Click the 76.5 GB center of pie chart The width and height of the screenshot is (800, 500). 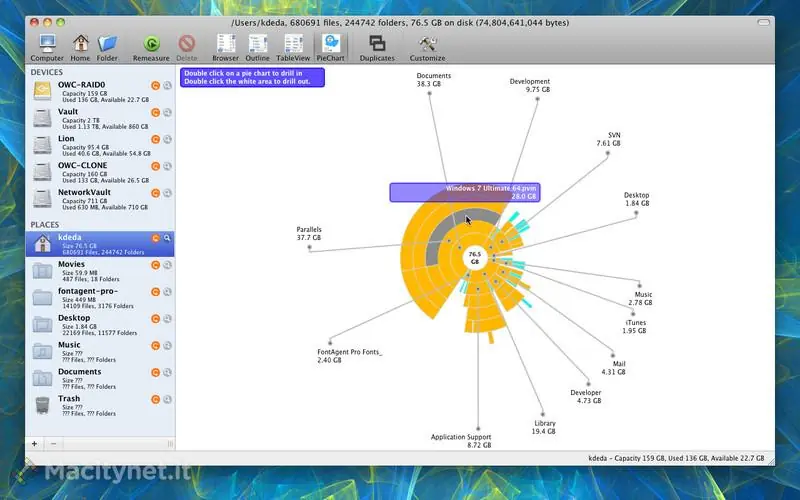click(475, 258)
